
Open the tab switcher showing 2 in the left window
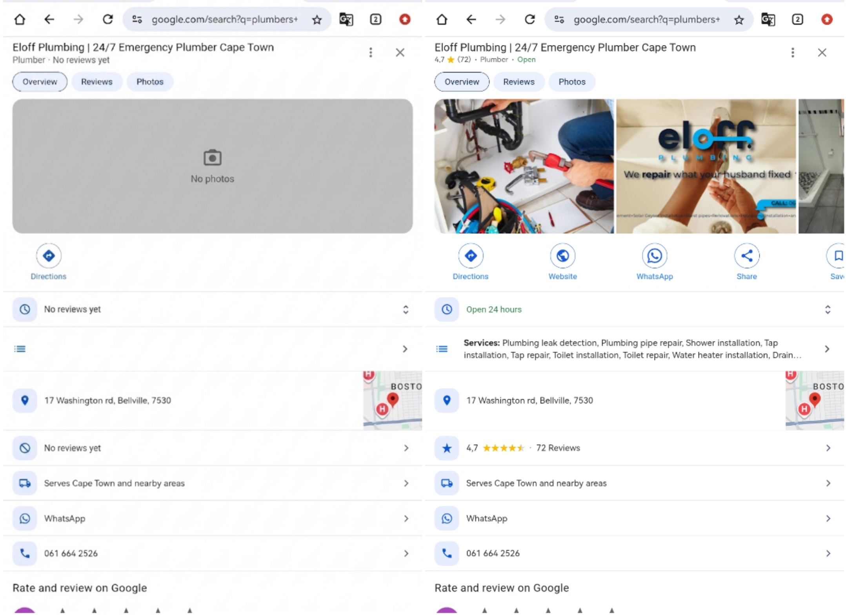[x=375, y=19]
